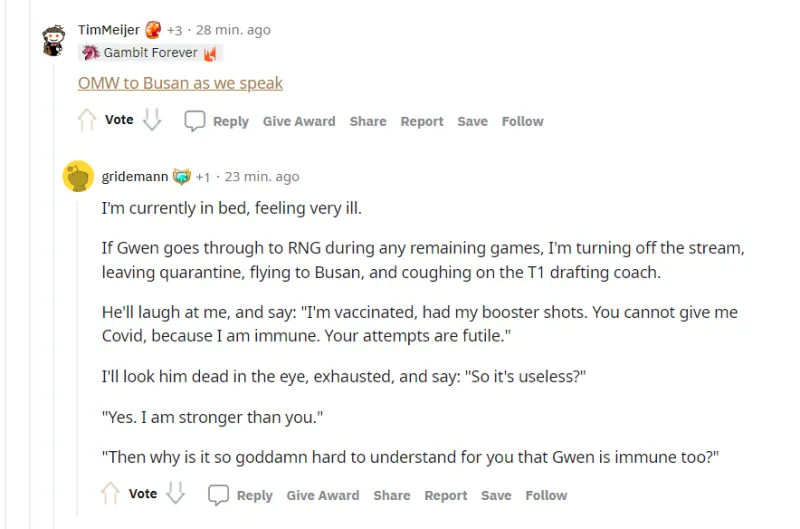Give Award to TimMeijer's comment
800x529 pixels.
coord(299,121)
